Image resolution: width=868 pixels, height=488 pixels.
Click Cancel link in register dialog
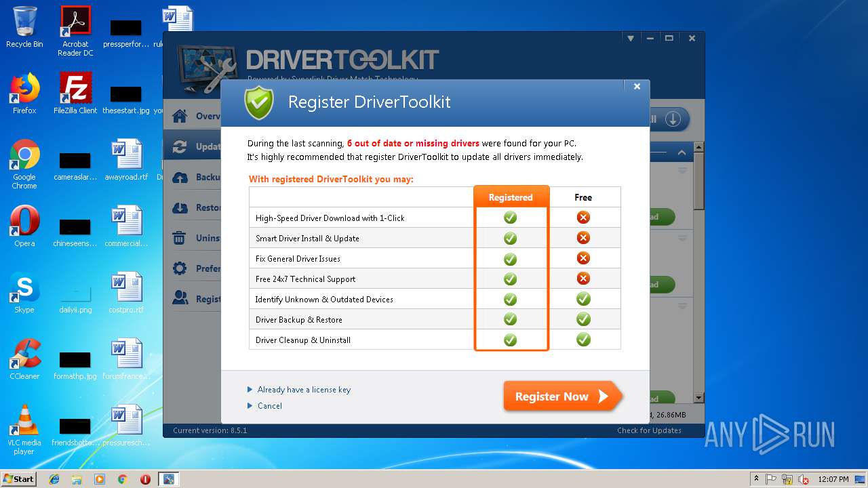pyautogui.click(x=269, y=406)
